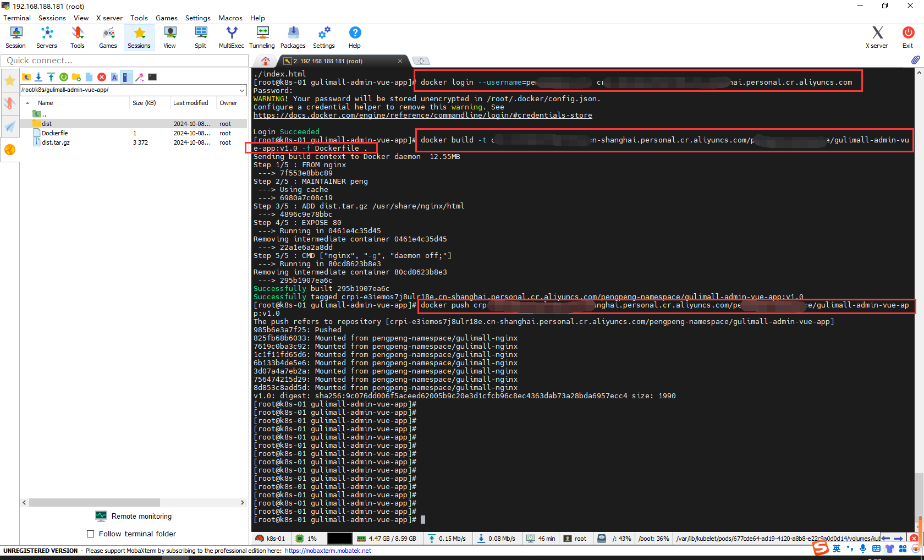924x560 pixels.
Task: Activate Split terminal mode icon
Action: pyautogui.click(x=201, y=37)
